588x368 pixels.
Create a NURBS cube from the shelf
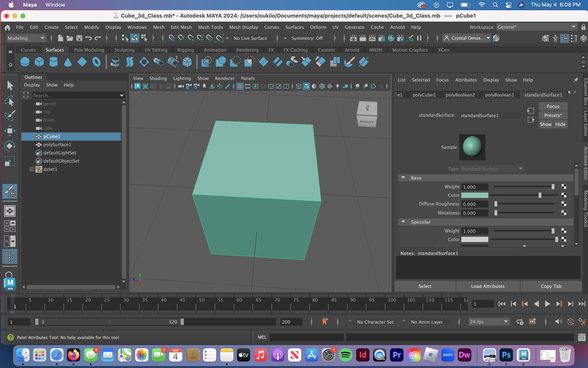click(x=39, y=62)
